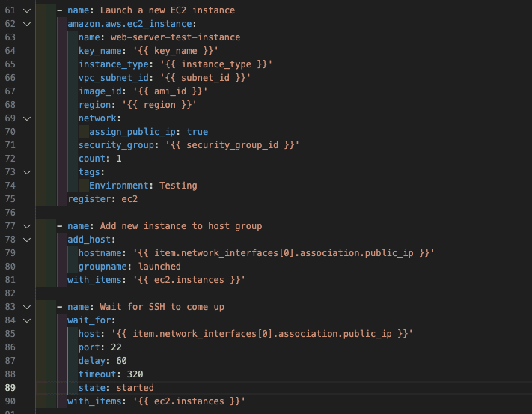Place cursor on the key_name key

100,51
